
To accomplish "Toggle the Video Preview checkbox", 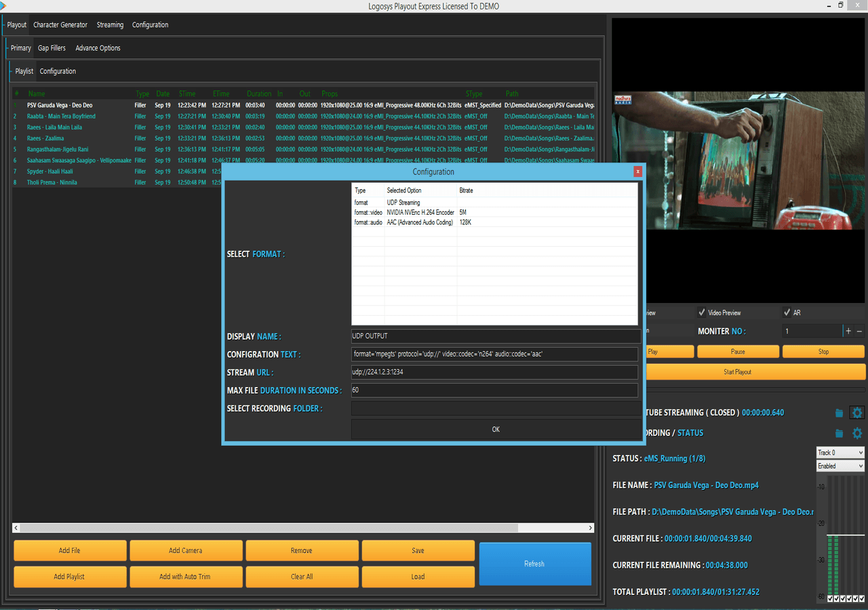I will tap(702, 312).
